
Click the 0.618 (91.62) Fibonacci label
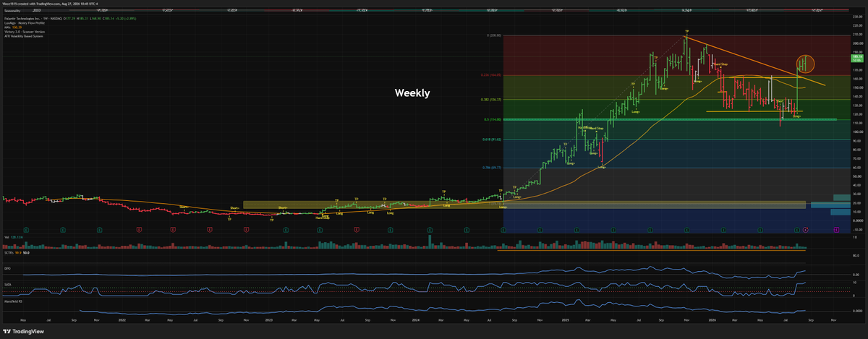(492, 140)
